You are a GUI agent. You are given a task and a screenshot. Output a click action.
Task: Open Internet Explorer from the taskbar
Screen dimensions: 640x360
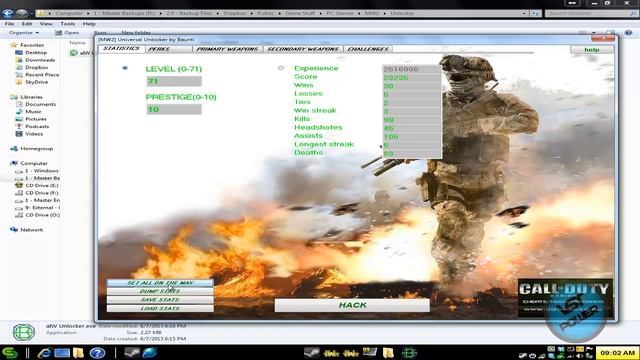point(44,352)
